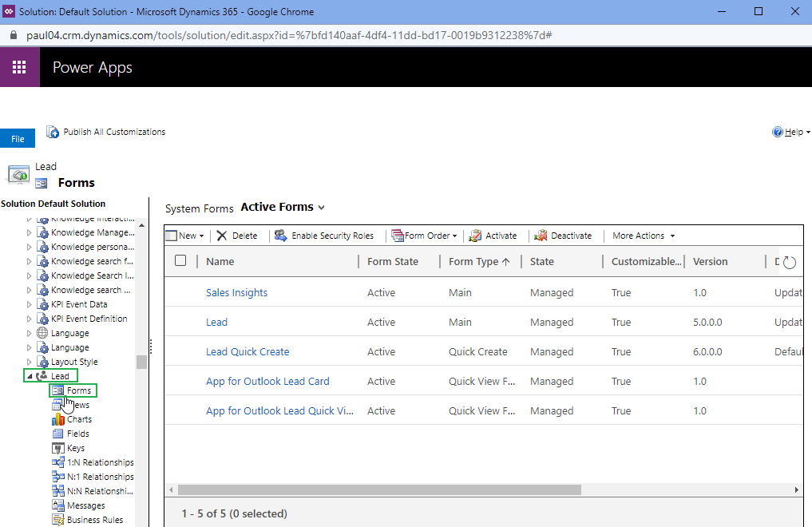Viewport: 812px width, 527px height.
Task: Click the Publish All Customizations icon
Action: (53, 132)
